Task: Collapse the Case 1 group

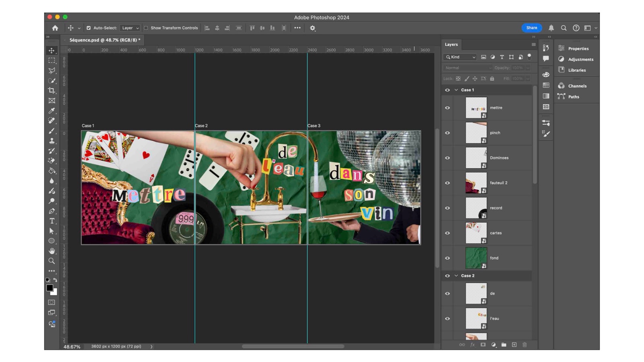Action: pyautogui.click(x=456, y=90)
